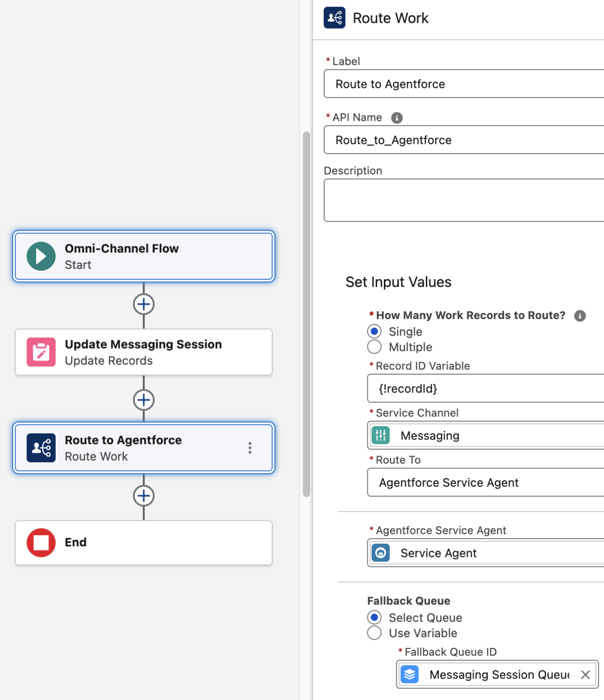The width and height of the screenshot is (604, 700).
Task: Open the Route To dropdown
Action: (x=486, y=482)
